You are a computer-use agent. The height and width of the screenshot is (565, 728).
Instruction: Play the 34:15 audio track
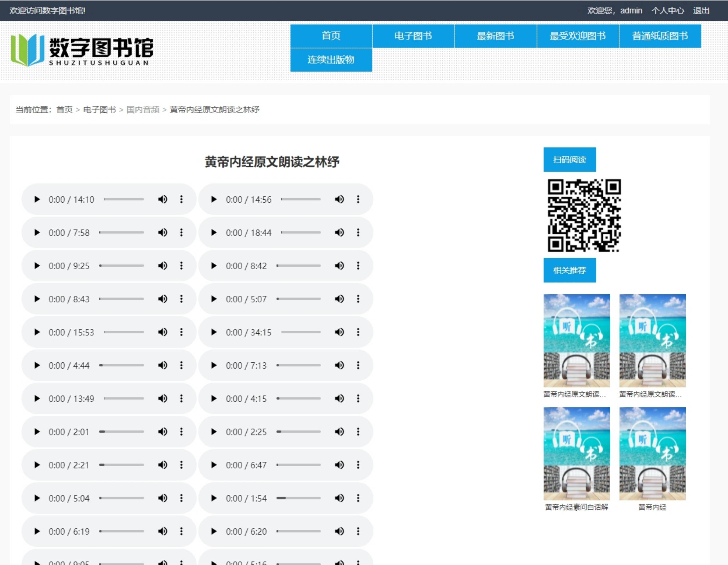[214, 332]
